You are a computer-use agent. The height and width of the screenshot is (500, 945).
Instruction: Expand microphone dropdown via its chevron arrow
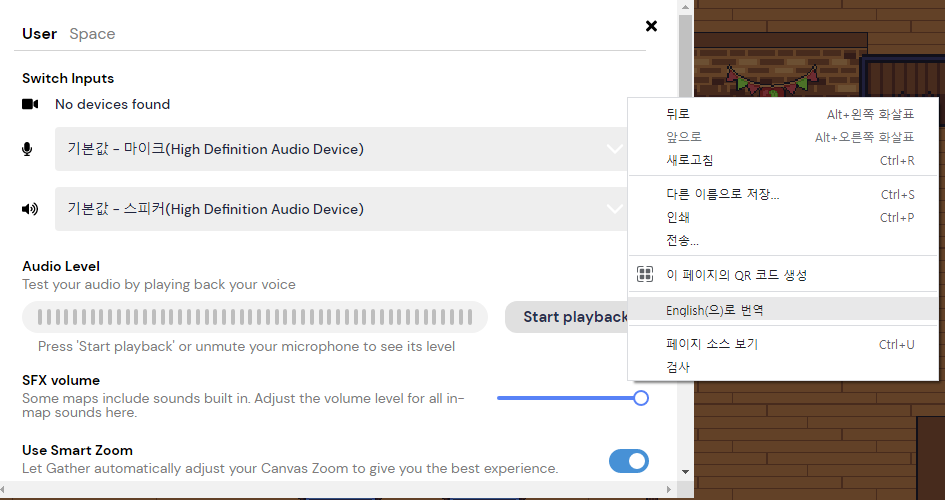pos(615,149)
